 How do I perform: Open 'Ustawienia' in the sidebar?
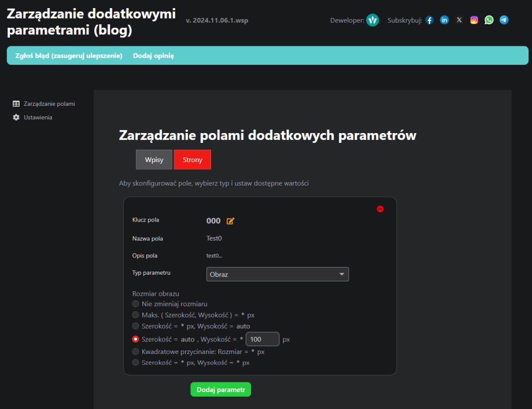click(38, 117)
